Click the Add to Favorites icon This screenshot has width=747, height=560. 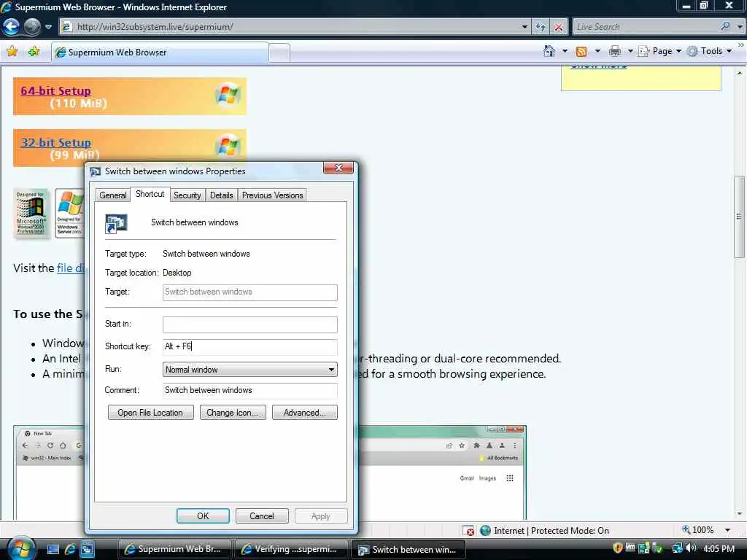(x=34, y=52)
